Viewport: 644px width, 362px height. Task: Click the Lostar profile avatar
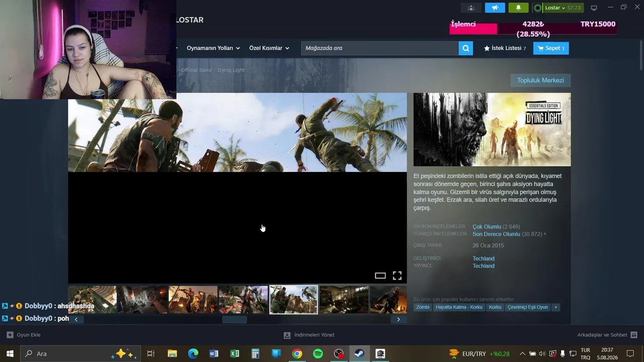(538, 8)
